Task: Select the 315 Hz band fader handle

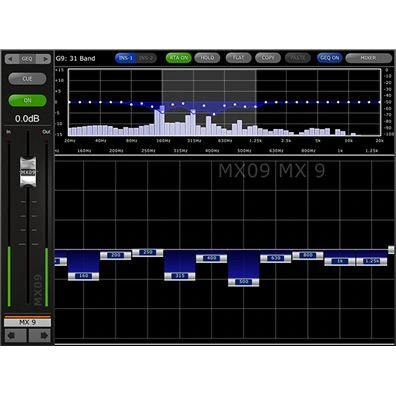Action: tap(180, 276)
